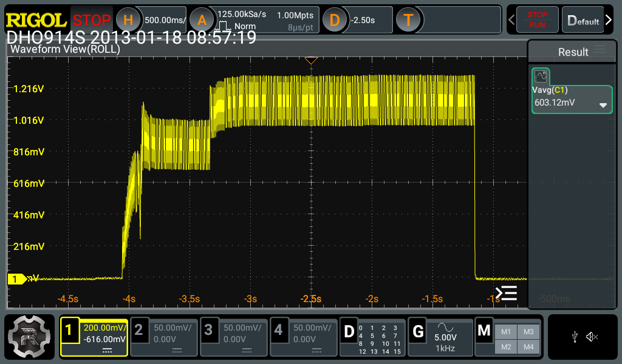The width and height of the screenshot is (622, 364).
Task: Tap the acquisition A icon
Action: point(202,20)
